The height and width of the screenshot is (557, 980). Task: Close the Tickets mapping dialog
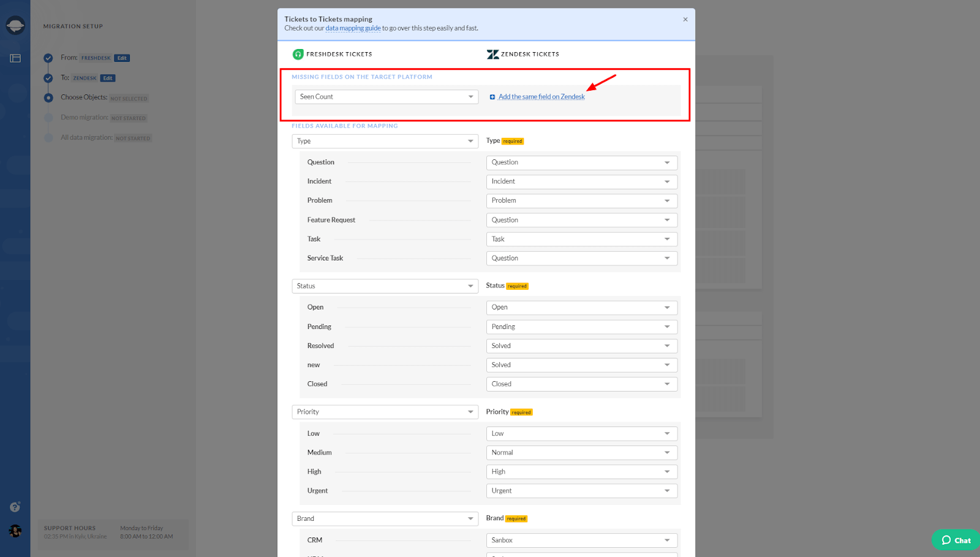685,20
